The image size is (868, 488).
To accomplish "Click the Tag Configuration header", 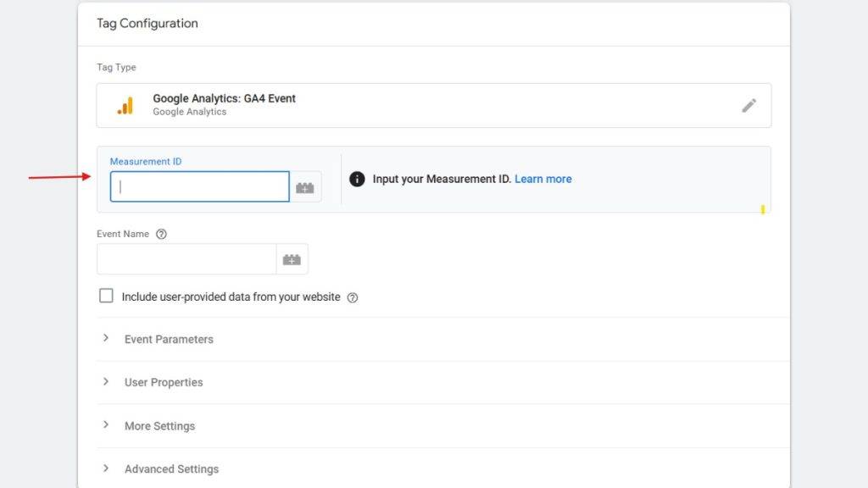I will pyautogui.click(x=147, y=23).
